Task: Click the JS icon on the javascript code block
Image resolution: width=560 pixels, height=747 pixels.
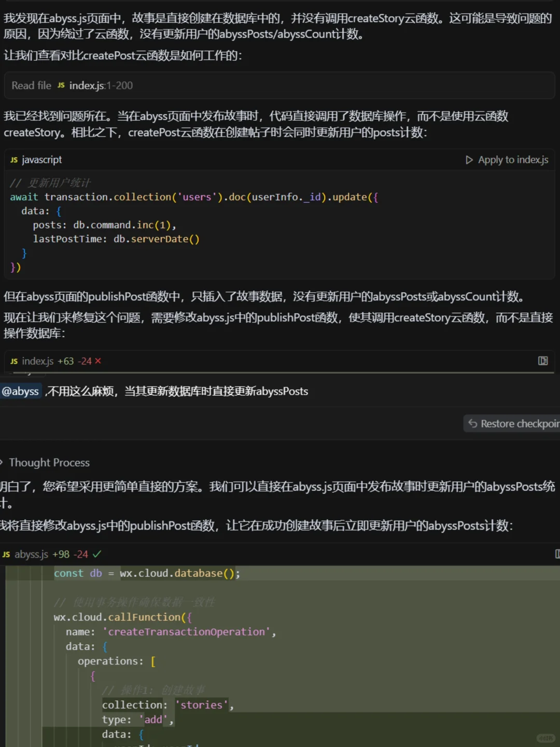Action: [x=13, y=160]
